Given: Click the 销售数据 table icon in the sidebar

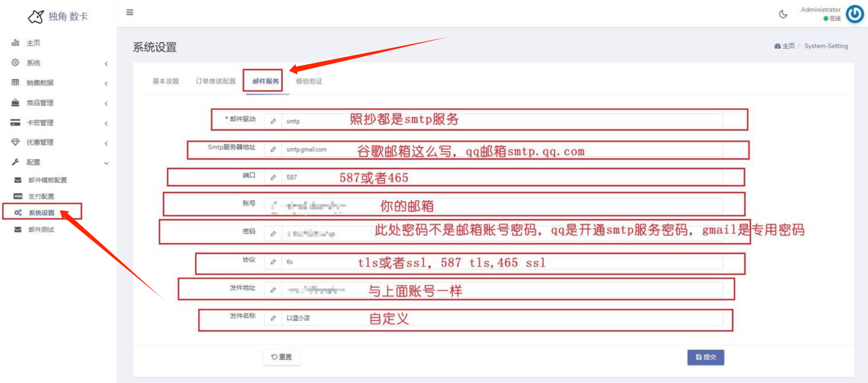Looking at the screenshot, I should [x=15, y=82].
